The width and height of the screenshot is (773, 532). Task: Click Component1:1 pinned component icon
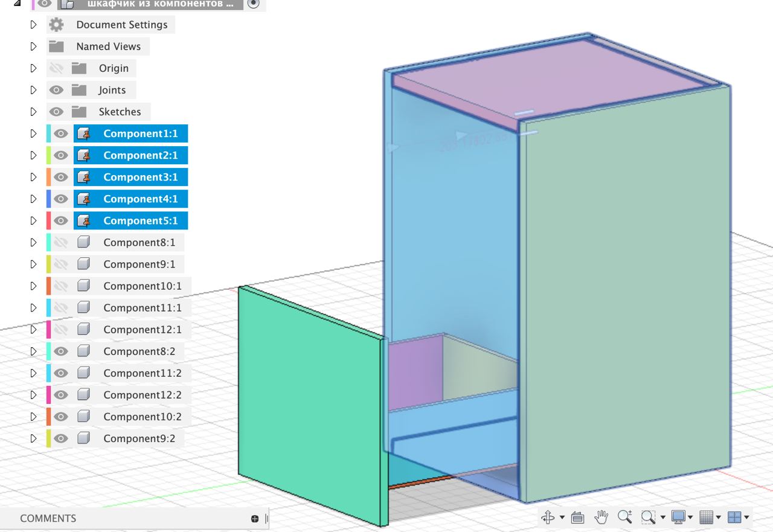coord(84,133)
